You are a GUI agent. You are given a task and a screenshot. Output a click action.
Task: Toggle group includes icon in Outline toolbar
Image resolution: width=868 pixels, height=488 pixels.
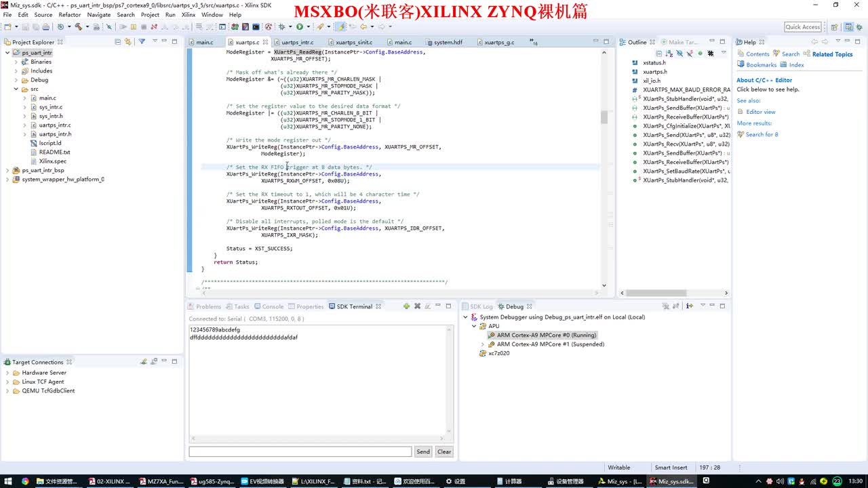click(711, 53)
